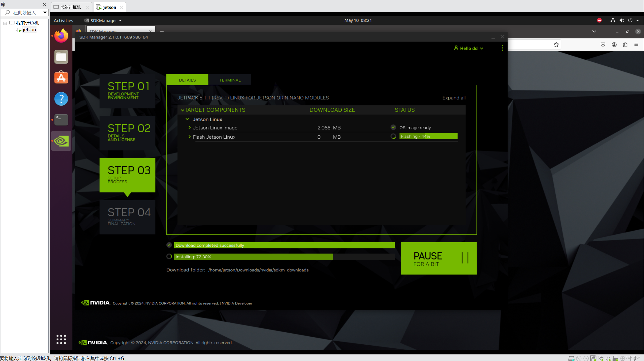Expand the Flash Jetson Linux row
This screenshot has width=644, height=361.
pyautogui.click(x=190, y=137)
